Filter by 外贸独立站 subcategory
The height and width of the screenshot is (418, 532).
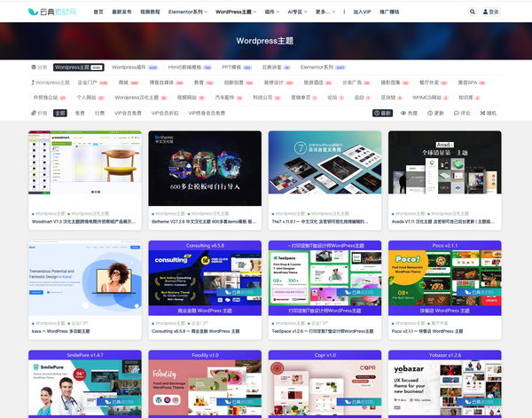50,98
